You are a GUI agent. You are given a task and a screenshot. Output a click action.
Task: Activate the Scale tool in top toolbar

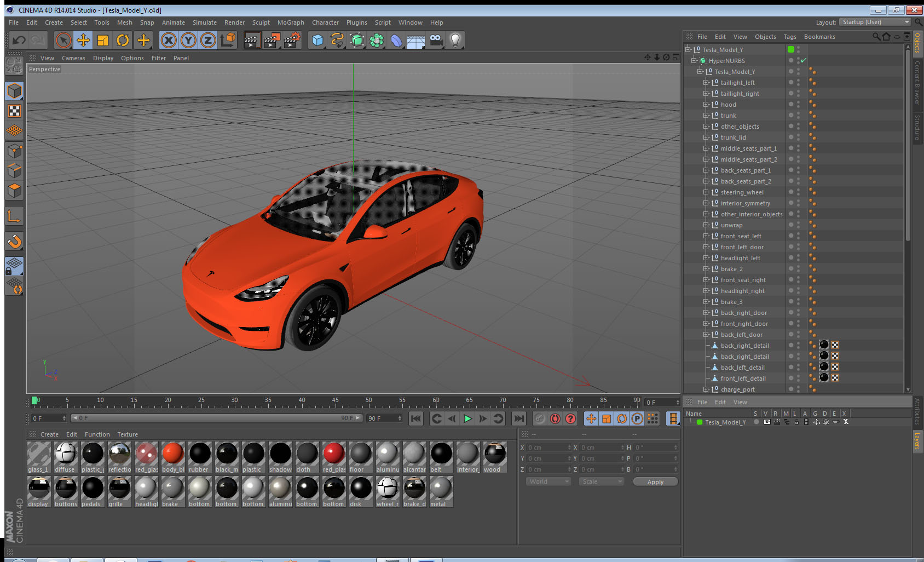coord(103,40)
